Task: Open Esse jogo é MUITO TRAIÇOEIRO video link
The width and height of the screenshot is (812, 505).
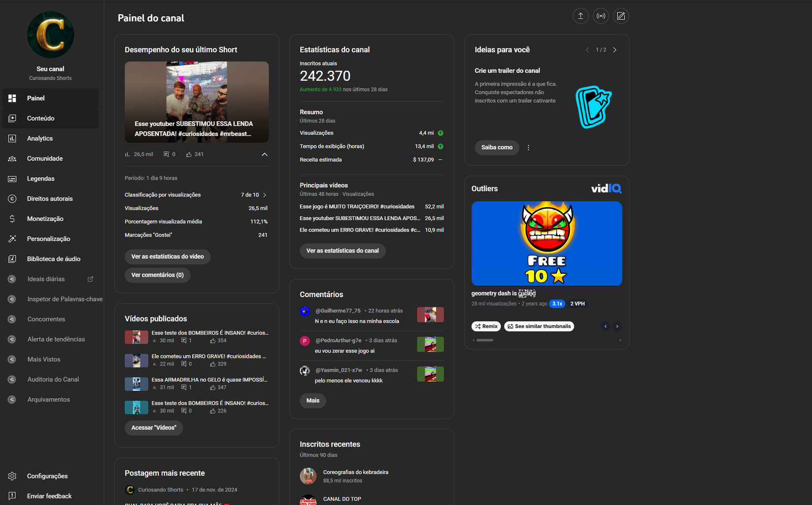Action: pyautogui.click(x=357, y=207)
